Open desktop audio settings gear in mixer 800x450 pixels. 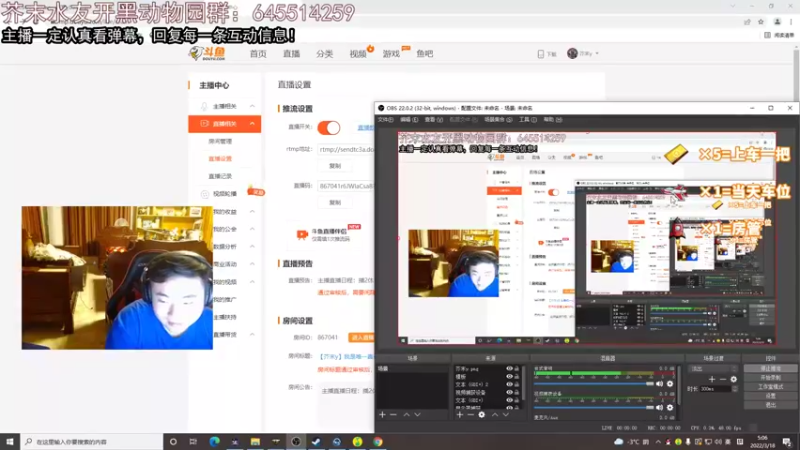point(670,384)
